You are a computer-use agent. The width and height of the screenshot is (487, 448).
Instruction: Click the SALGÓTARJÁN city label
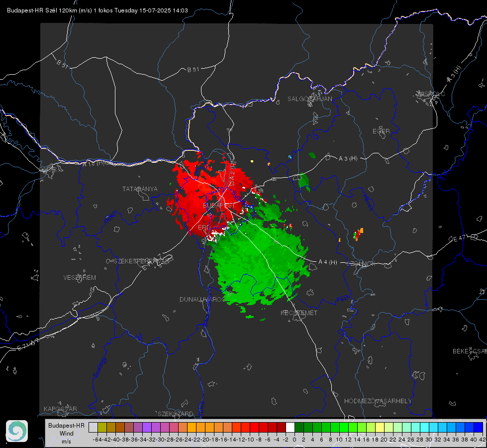309,99
